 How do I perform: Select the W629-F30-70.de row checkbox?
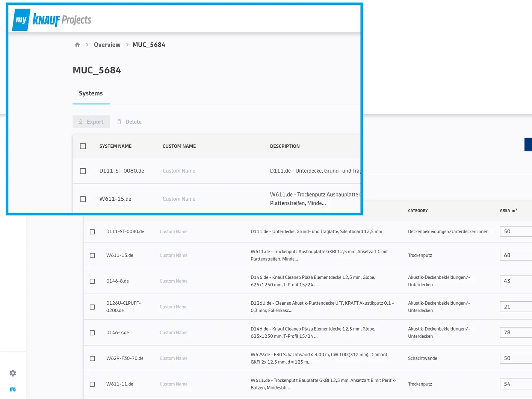[x=92, y=358]
